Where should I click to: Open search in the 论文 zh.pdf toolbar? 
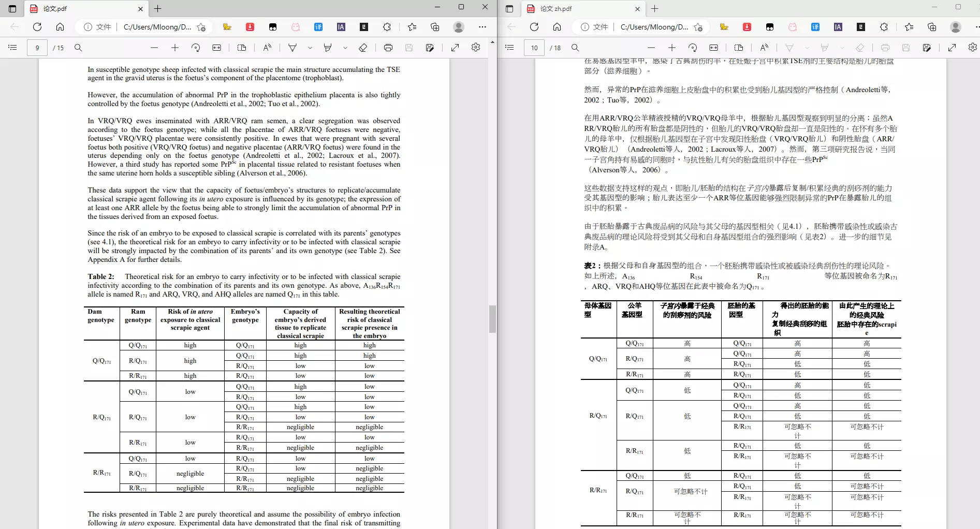(575, 48)
